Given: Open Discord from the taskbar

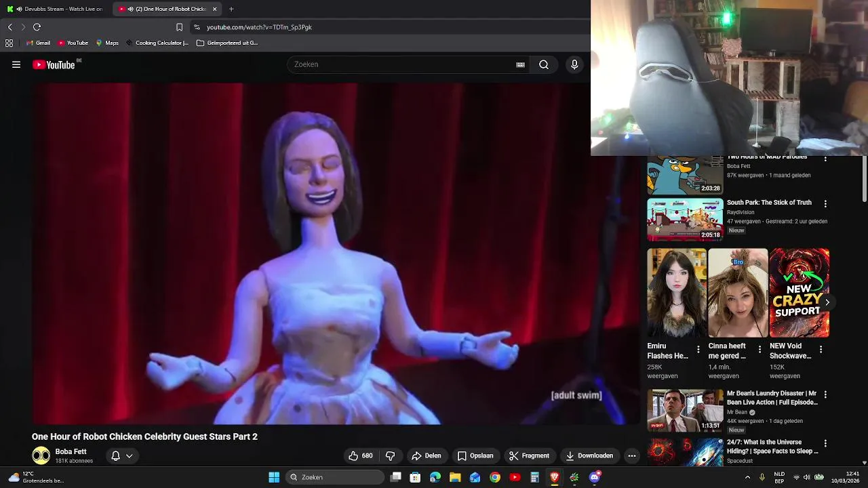Looking at the screenshot, I should pyautogui.click(x=595, y=477).
